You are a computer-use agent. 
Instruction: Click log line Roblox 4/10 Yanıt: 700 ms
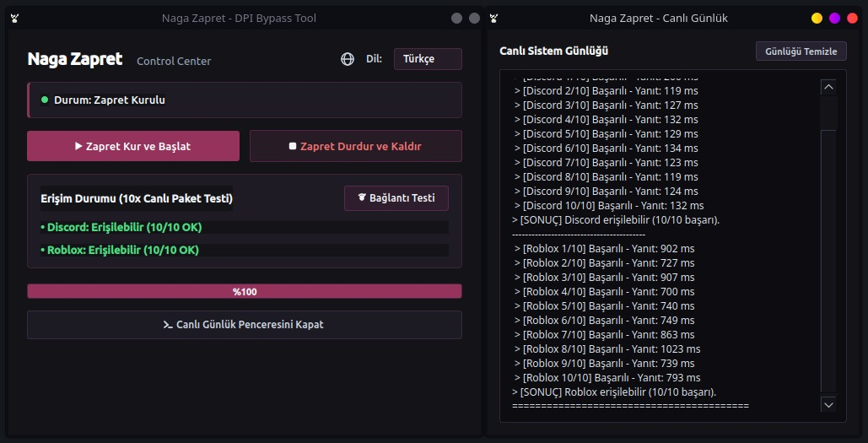605,292
